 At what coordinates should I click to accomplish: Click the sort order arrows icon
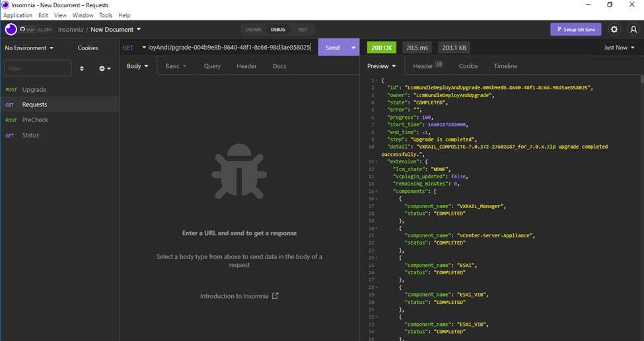82,69
